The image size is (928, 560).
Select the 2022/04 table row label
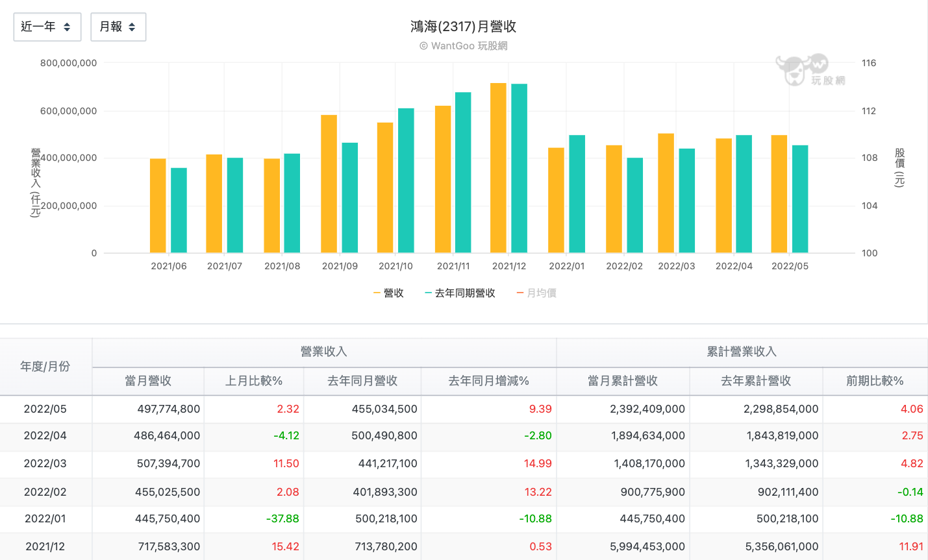[x=45, y=436]
